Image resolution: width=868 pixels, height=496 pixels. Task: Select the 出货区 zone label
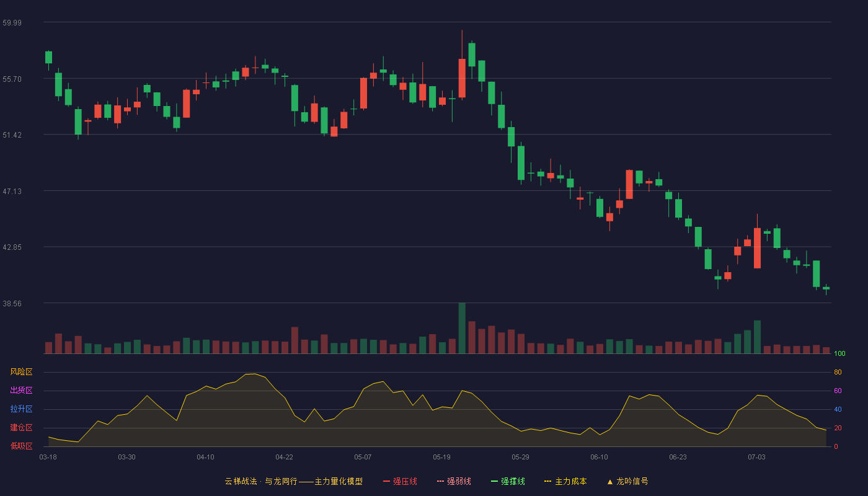click(21, 391)
